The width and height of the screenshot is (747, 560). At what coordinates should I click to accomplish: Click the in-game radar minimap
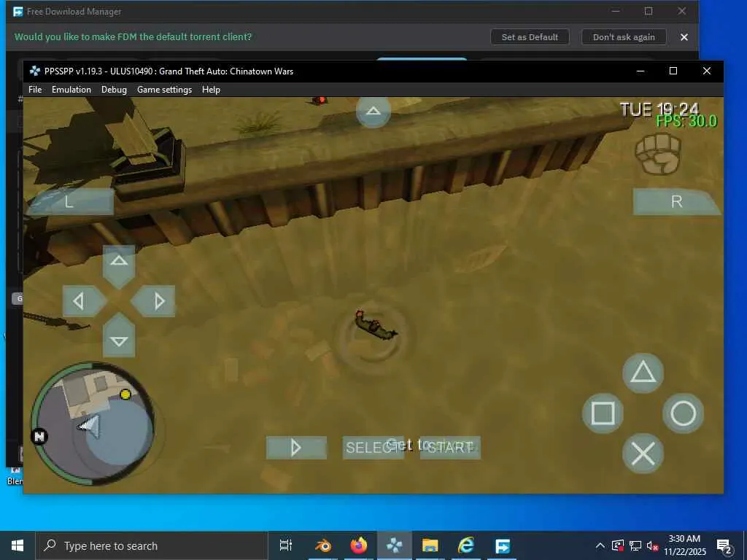tap(93, 424)
